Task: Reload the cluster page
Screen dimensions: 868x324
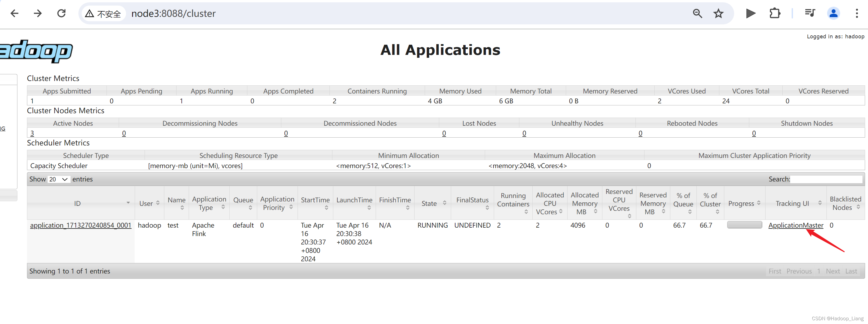Action: [x=61, y=13]
